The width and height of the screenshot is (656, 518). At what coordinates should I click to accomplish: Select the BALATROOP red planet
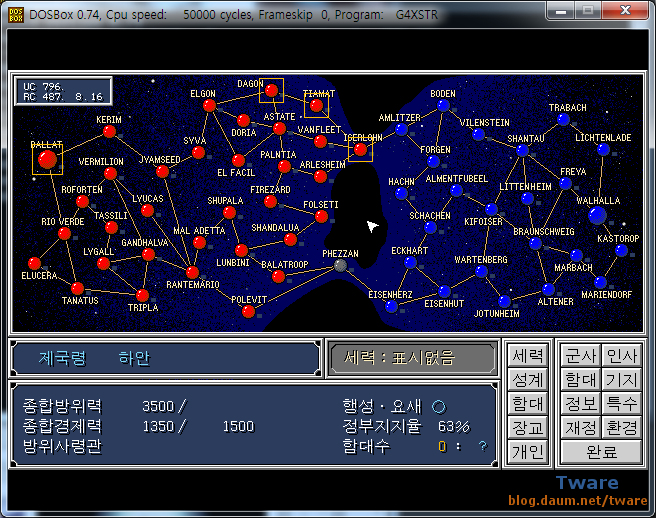click(x=278, y=277)
